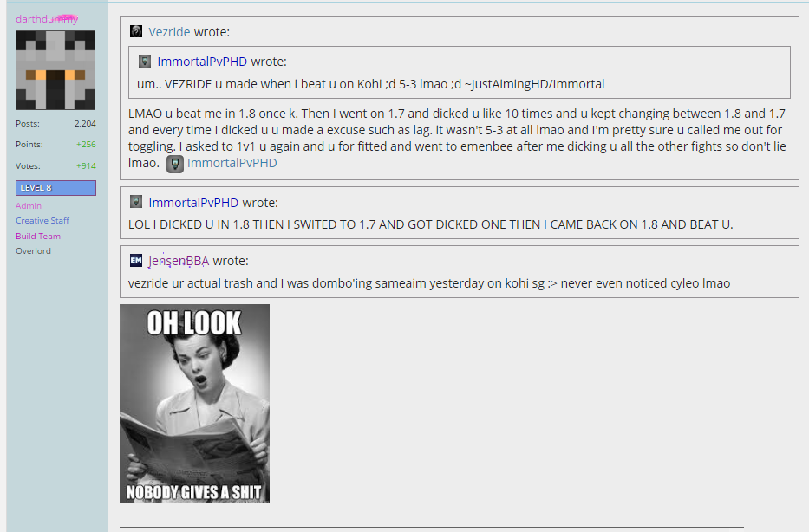The image size is (809, 532).
Task: Open the EM avatar beside JensenBBA
Action: tap(135, 260)
